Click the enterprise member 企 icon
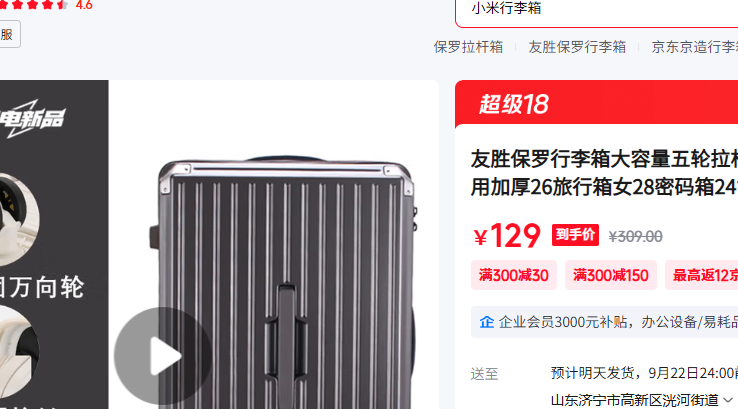 (486, 322)
